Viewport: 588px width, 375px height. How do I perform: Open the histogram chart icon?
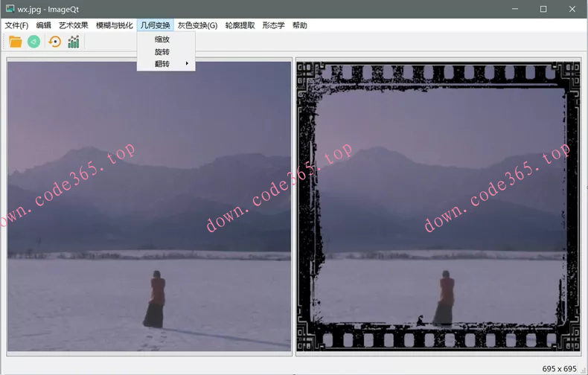coord(74,42)
